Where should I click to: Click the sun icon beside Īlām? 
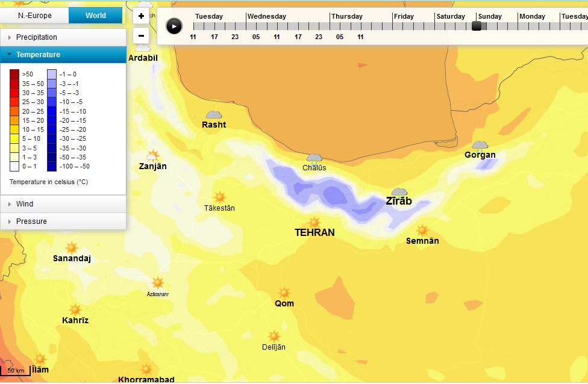click(40, 359)
